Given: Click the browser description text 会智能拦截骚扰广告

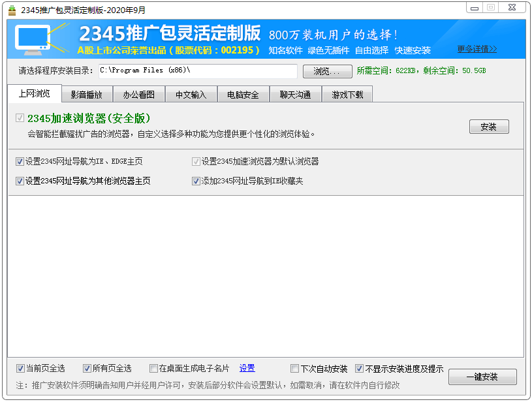Looking at the screenshot, I should [171, 134].
